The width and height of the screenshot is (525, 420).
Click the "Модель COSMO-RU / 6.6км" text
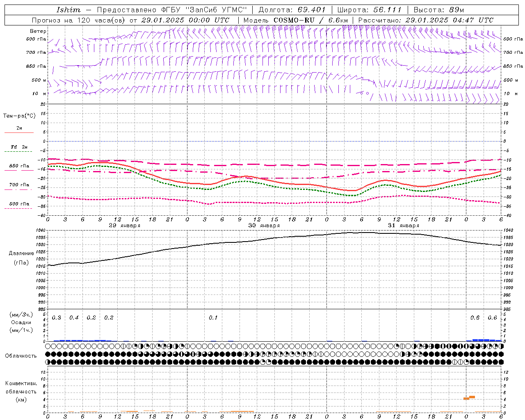point(295,20)
